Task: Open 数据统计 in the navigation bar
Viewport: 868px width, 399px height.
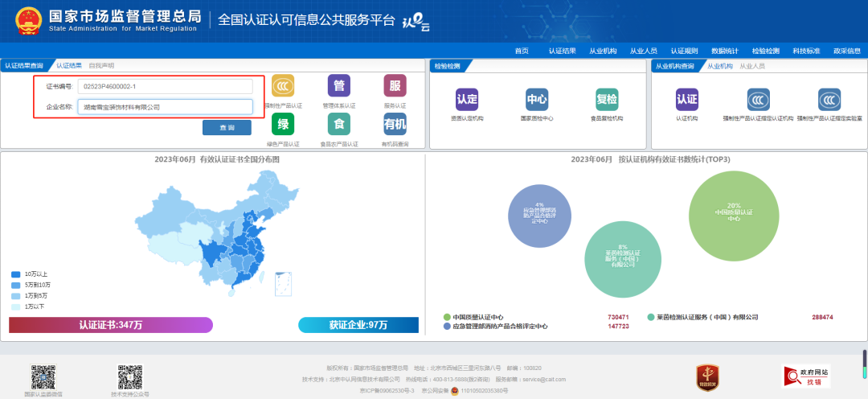Action: point(724,51)
